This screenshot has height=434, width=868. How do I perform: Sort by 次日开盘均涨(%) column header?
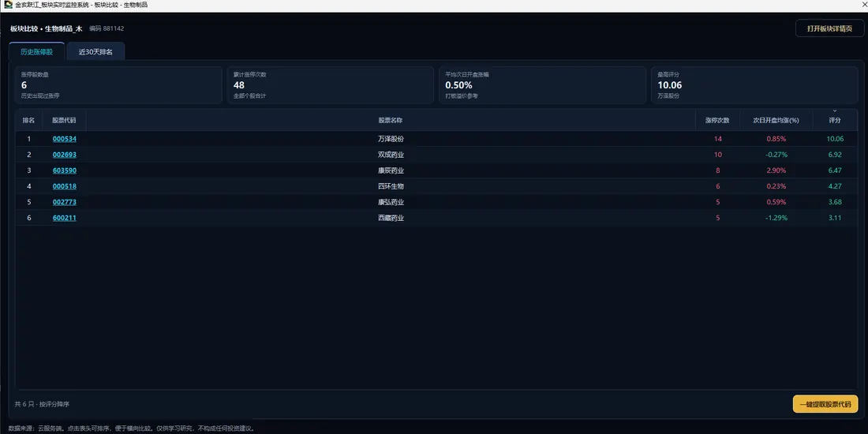tap(776, 120)
